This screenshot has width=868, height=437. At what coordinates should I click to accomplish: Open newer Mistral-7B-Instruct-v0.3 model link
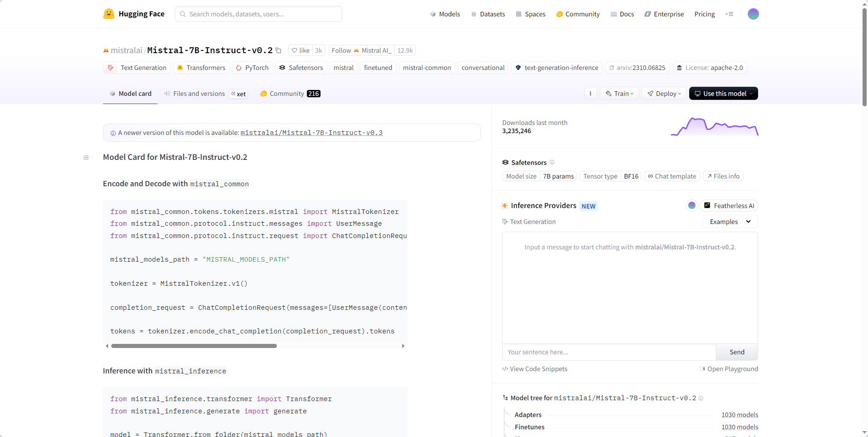(311, 133)
